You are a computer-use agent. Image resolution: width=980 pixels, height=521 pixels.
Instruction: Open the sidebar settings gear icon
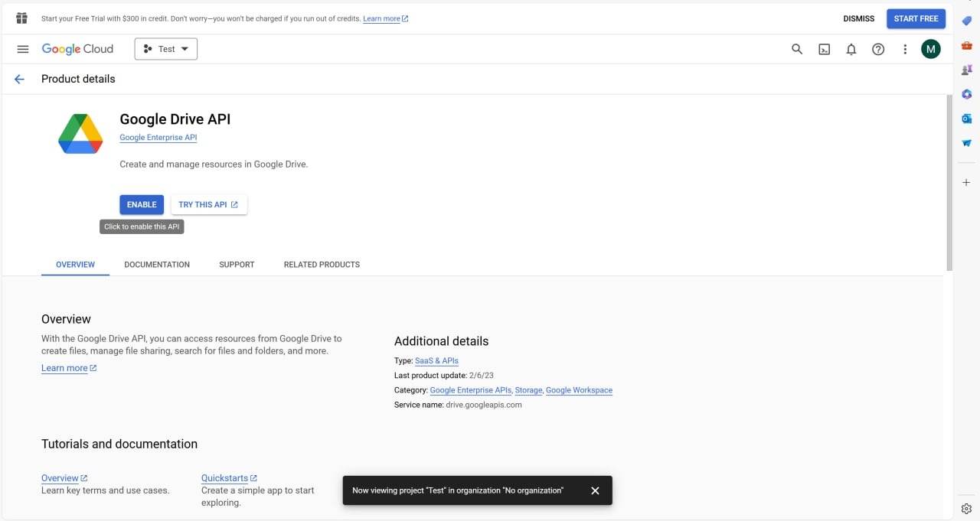coord(966,509)
